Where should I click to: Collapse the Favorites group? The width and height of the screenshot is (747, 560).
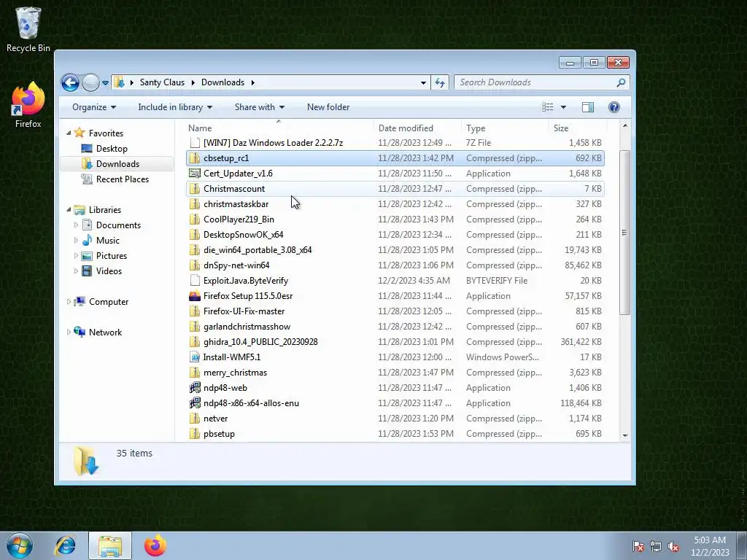69,133
